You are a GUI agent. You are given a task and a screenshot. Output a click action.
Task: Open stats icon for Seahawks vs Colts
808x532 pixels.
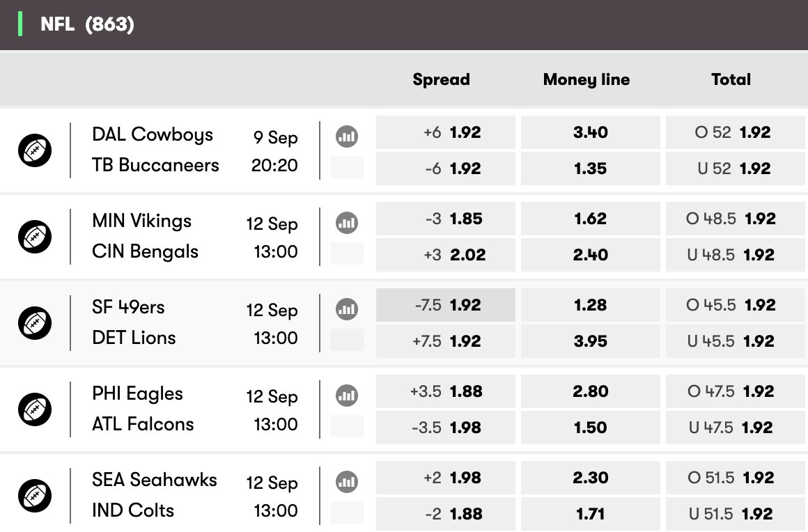pos(347,482)
